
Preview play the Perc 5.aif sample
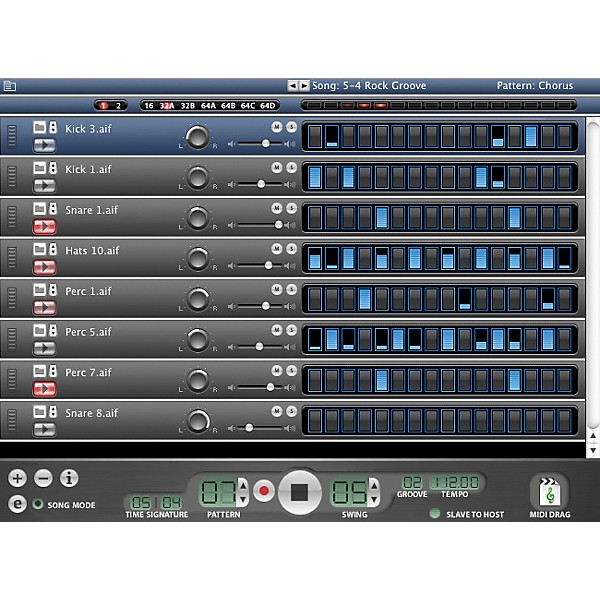point(44,348)
